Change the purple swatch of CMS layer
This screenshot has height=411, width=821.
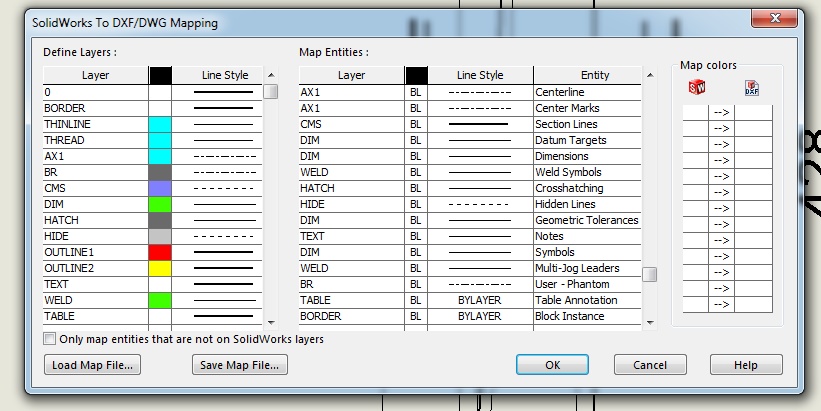pos(160,188)
